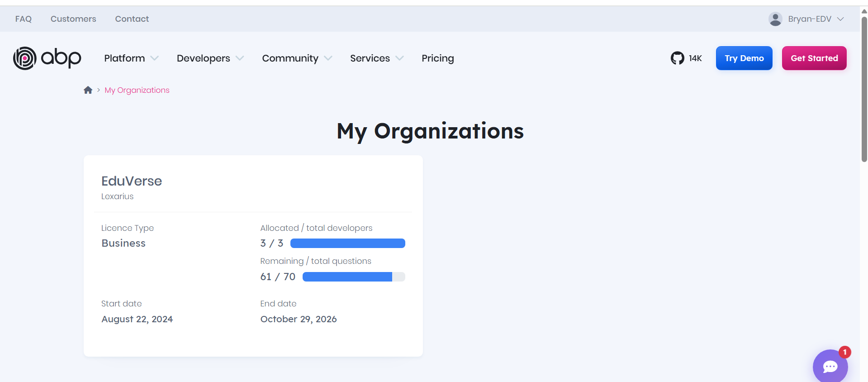868x382 pixels.
Task: Open the GitHub icon link
Action: [x=677, y=58]
